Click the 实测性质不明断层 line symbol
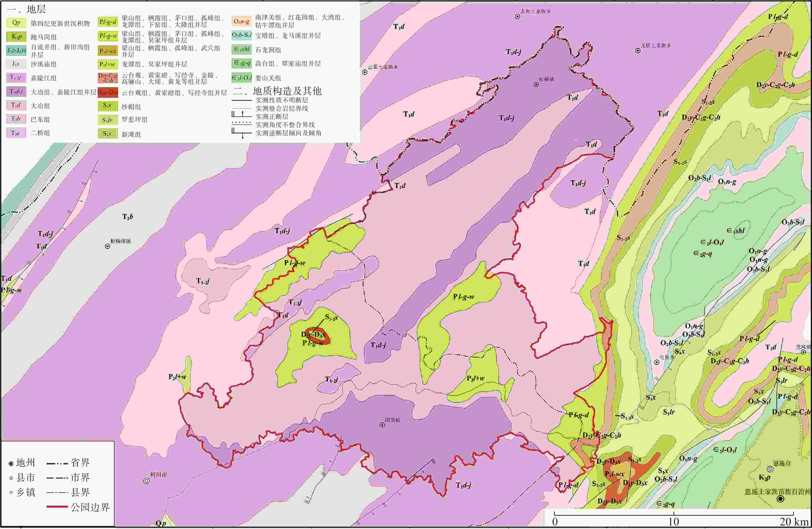812x529 pixels. pos(242,101)
